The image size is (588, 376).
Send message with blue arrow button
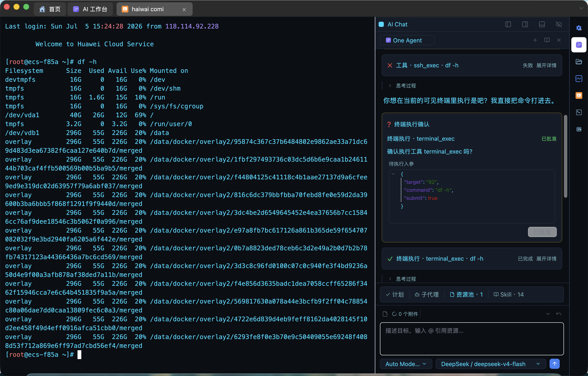tap(555, 364)
